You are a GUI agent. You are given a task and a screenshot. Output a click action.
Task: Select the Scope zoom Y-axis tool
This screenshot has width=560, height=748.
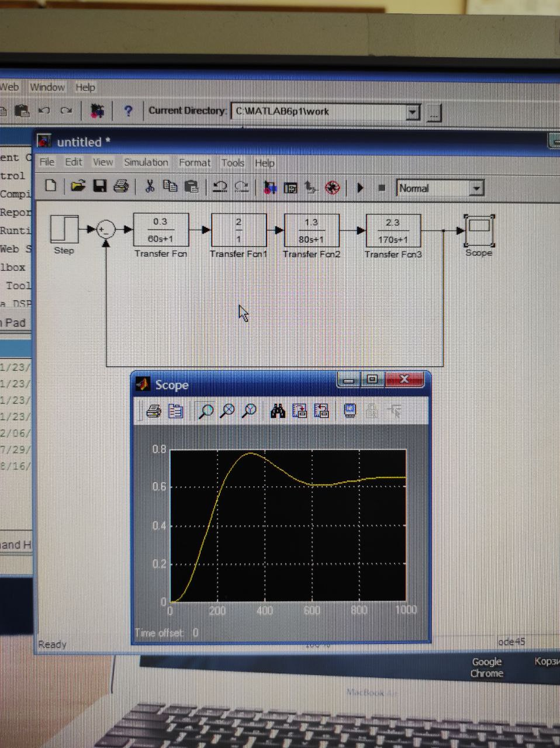click(249, 411)
